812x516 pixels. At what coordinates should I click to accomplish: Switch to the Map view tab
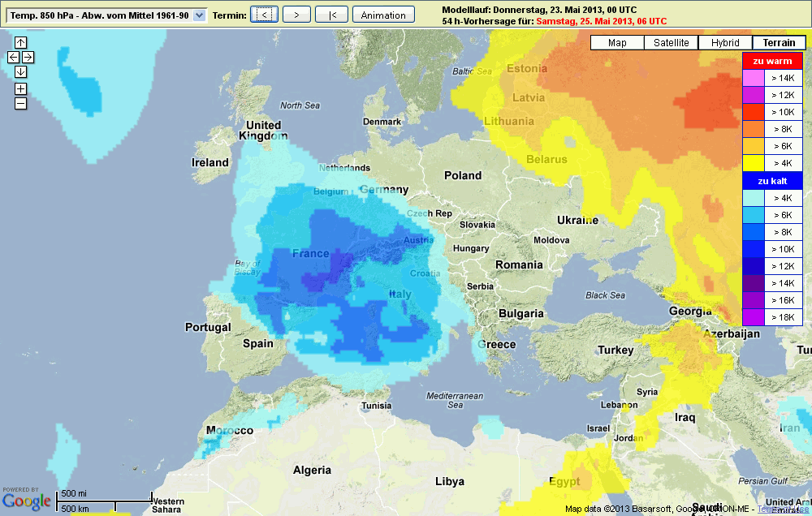point(617,42)
